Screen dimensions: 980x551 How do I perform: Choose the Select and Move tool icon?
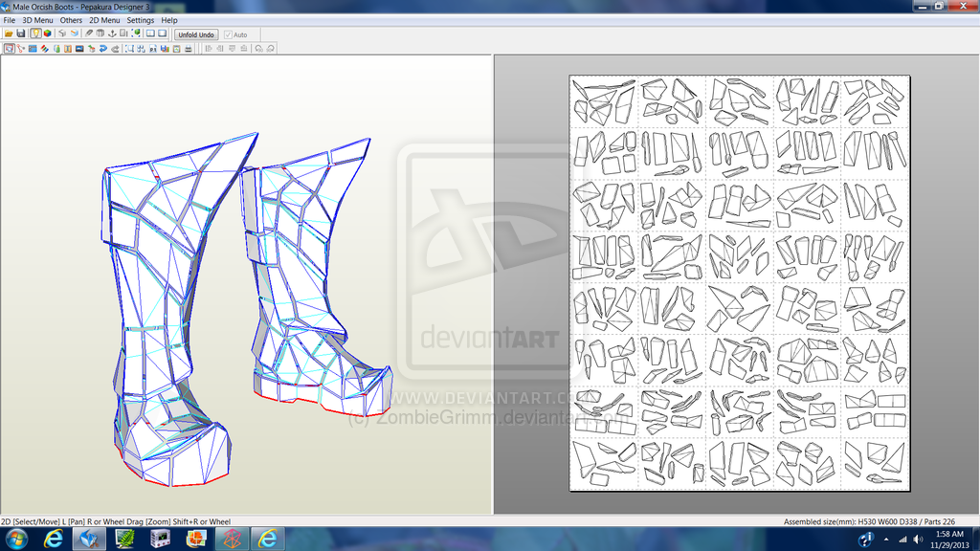click(10, 48)
